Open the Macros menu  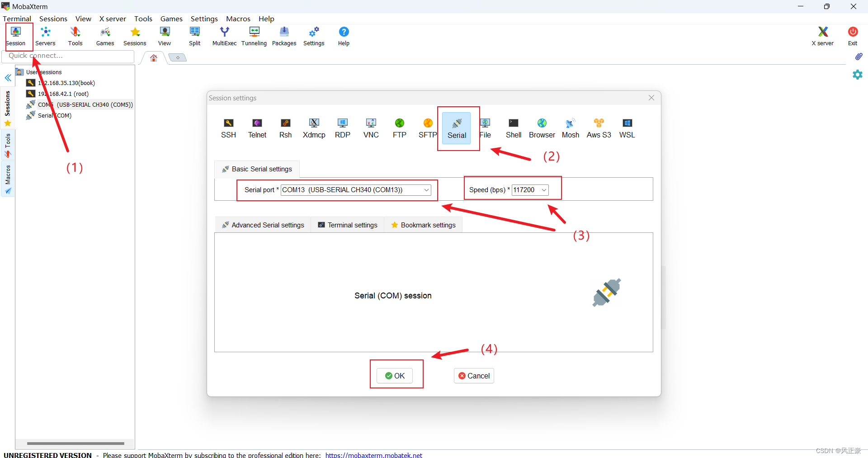(238, 19)
